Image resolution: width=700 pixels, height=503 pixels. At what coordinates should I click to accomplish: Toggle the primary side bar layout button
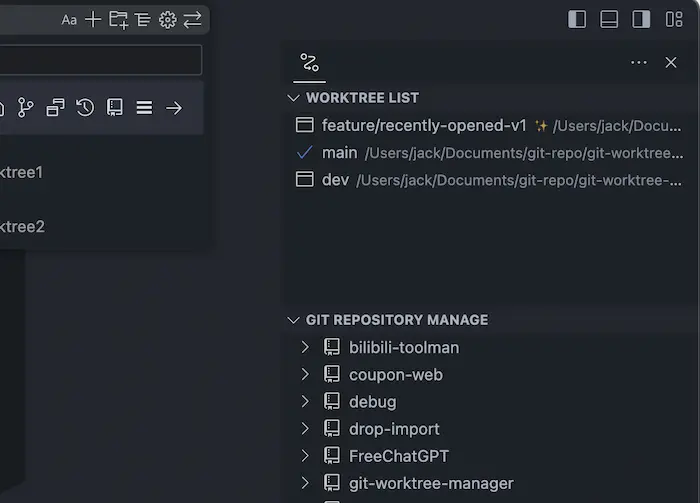(x=577, y=19)
